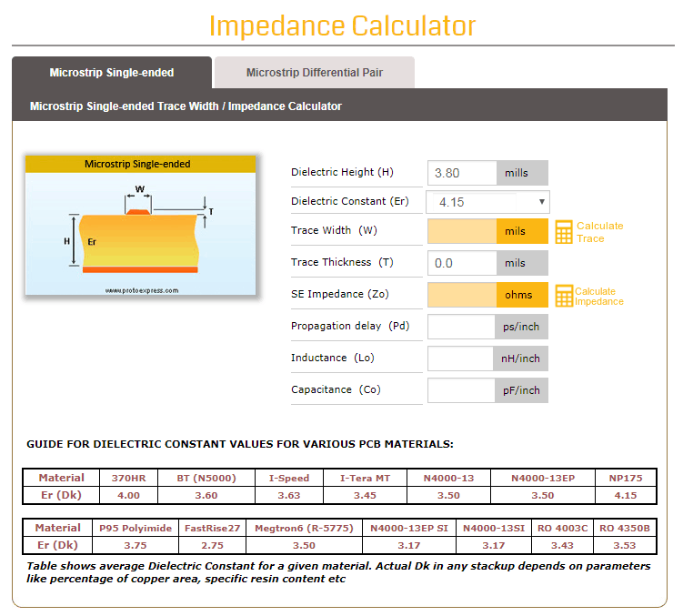Click the I-Tera MT material cell
This screenshot has width=683, height=616.
pos(365,478)
